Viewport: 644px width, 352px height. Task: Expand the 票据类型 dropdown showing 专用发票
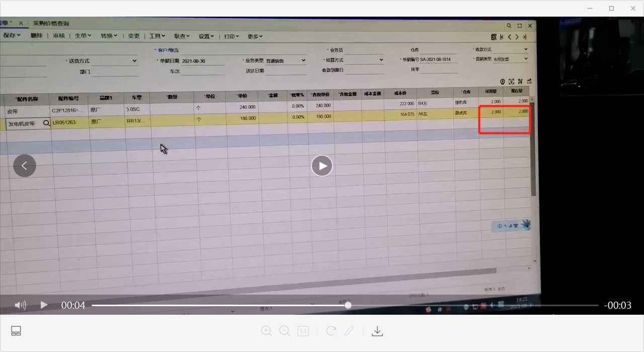click(526, 59)
